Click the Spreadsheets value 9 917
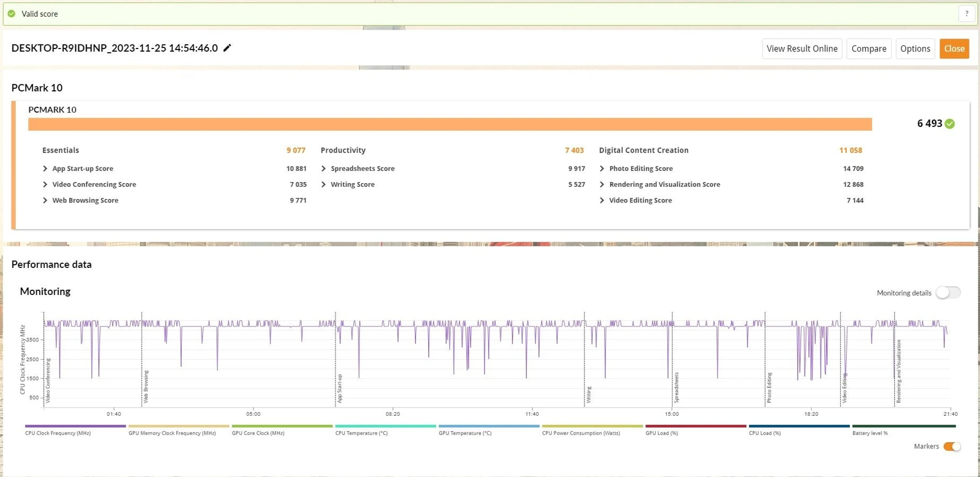 (x=576, y=168)
